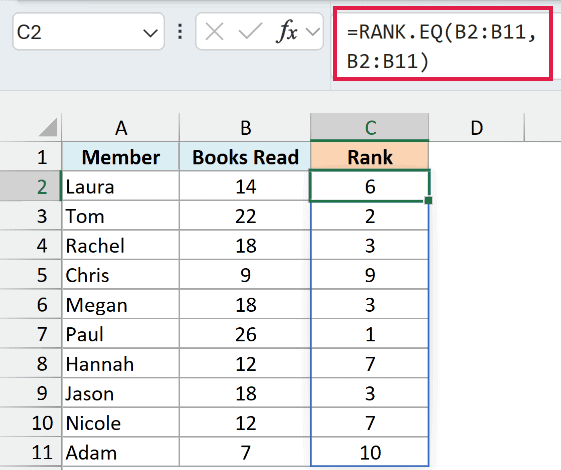Click Hannah's books read value 12

(245, 363)
